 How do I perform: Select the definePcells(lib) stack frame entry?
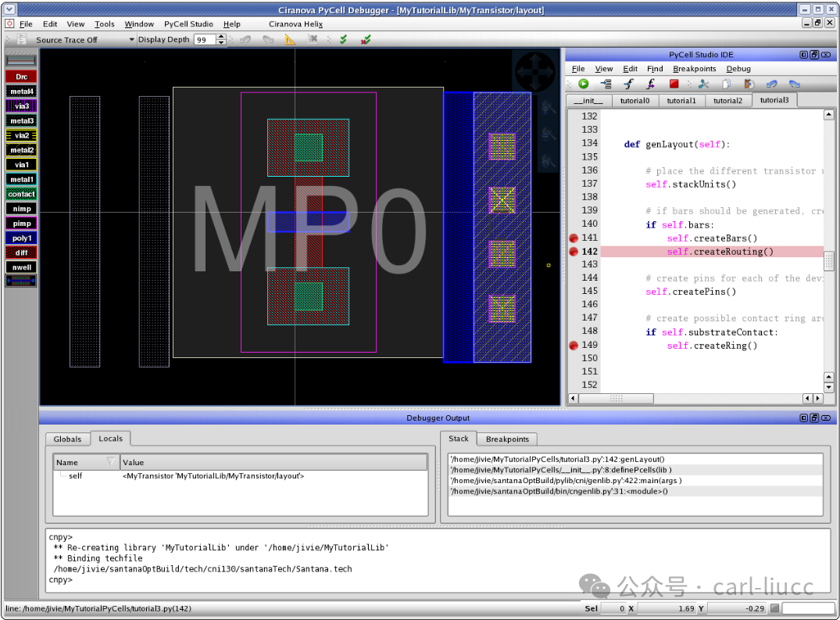(634, 470)
